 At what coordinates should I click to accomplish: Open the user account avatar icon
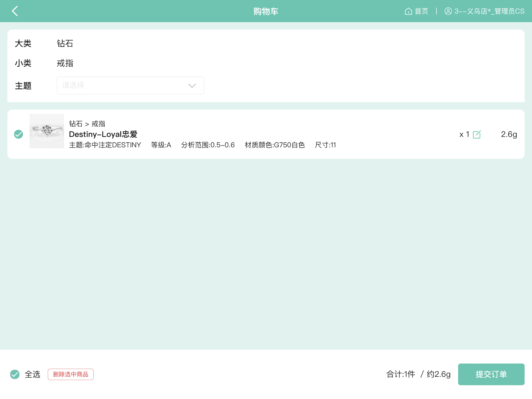coord(448,11)
